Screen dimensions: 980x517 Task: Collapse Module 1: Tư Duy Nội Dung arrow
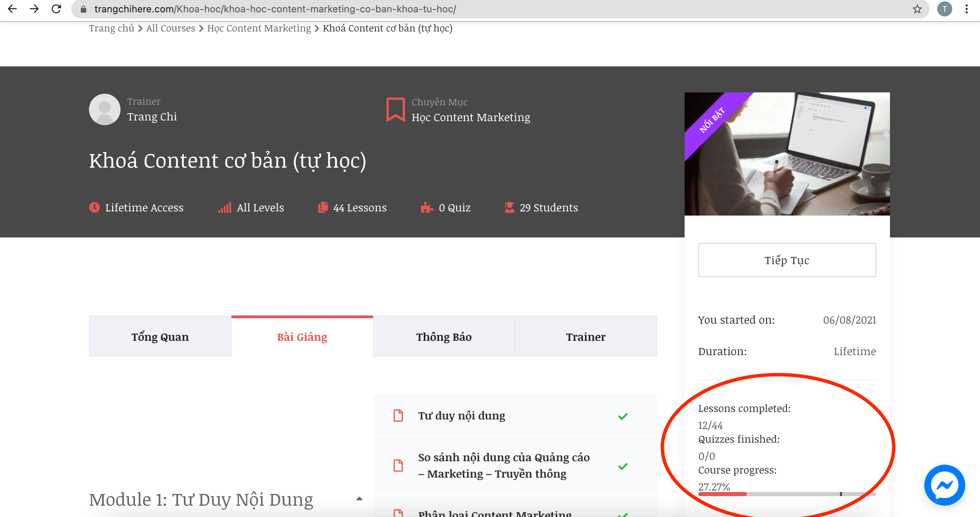click(359, 499)
